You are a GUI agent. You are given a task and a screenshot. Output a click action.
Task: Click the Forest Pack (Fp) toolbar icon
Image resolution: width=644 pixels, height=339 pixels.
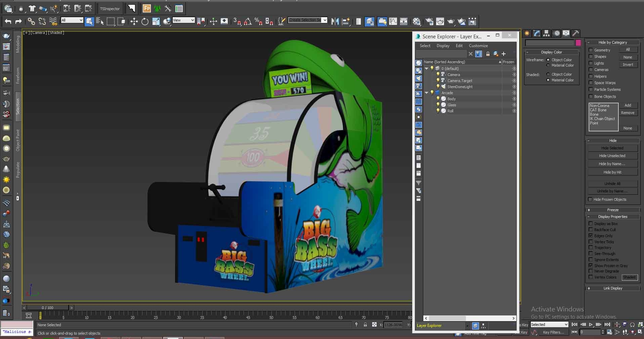tap(147, 8)
